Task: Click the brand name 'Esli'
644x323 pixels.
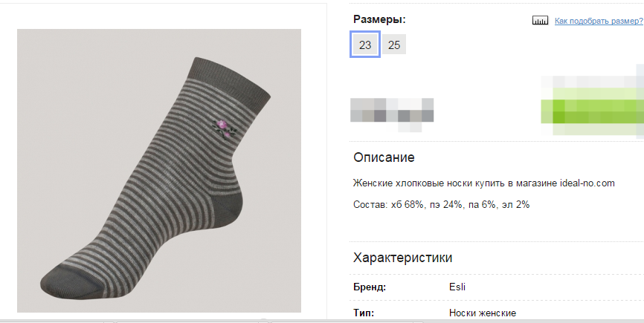Action: tap(457, 287)
